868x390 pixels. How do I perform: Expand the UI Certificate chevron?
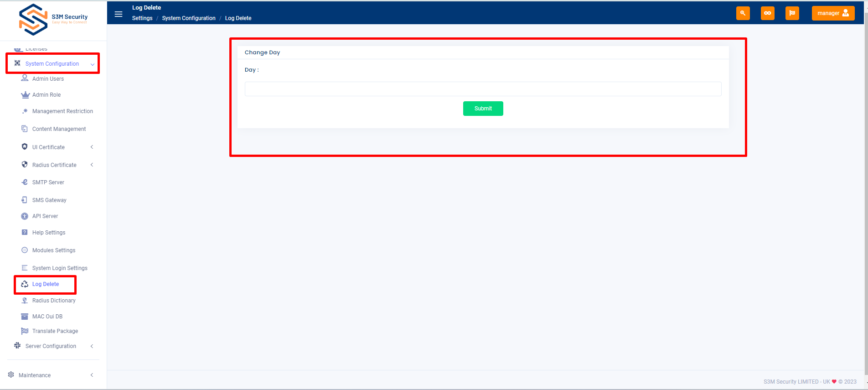[92, 147]
